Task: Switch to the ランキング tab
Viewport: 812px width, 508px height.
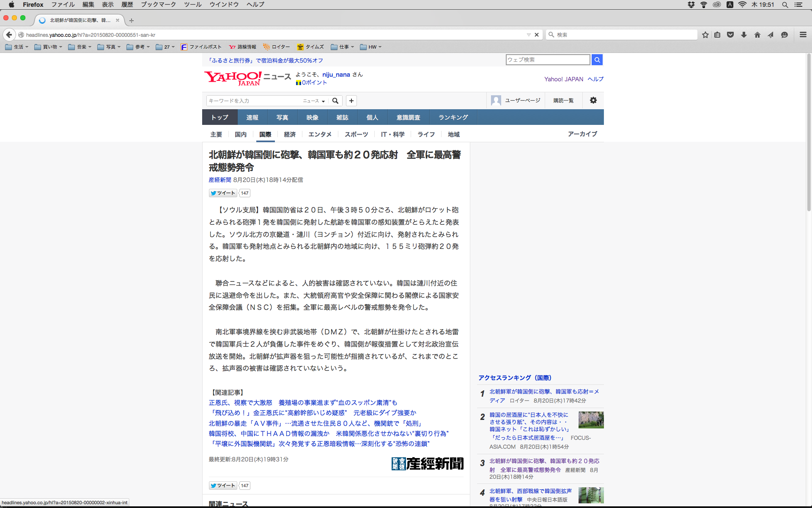Action: click(x=453, y=117)
